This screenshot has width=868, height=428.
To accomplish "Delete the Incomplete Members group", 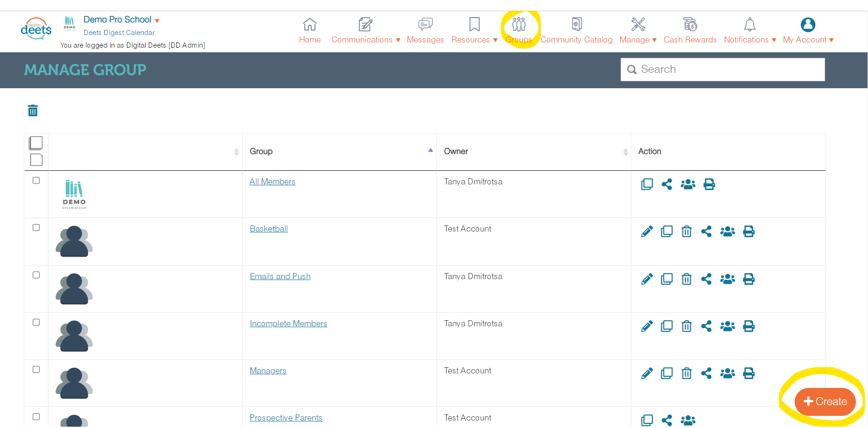I will pyautogui.click(x=686, y=326).
